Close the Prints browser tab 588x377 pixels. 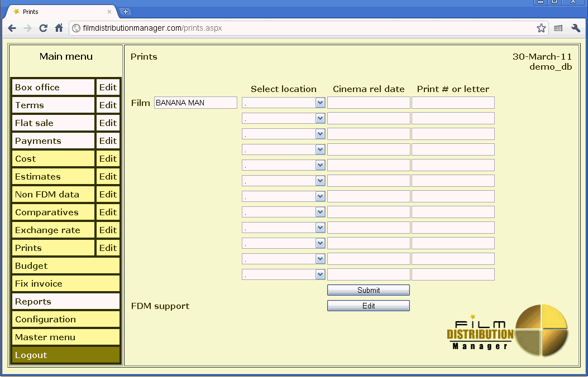tap(109, 12)
